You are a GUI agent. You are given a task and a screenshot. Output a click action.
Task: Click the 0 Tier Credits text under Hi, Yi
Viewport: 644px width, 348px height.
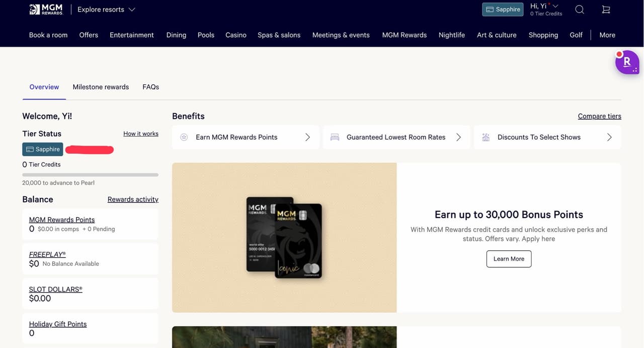coord(546,14)
